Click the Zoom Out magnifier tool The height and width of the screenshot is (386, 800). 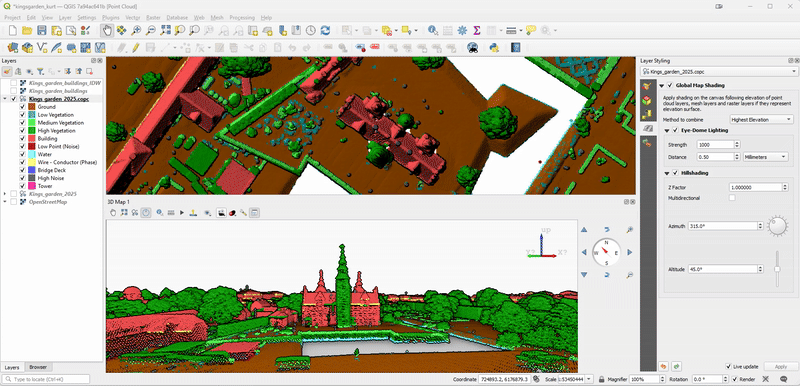[151, 31]
